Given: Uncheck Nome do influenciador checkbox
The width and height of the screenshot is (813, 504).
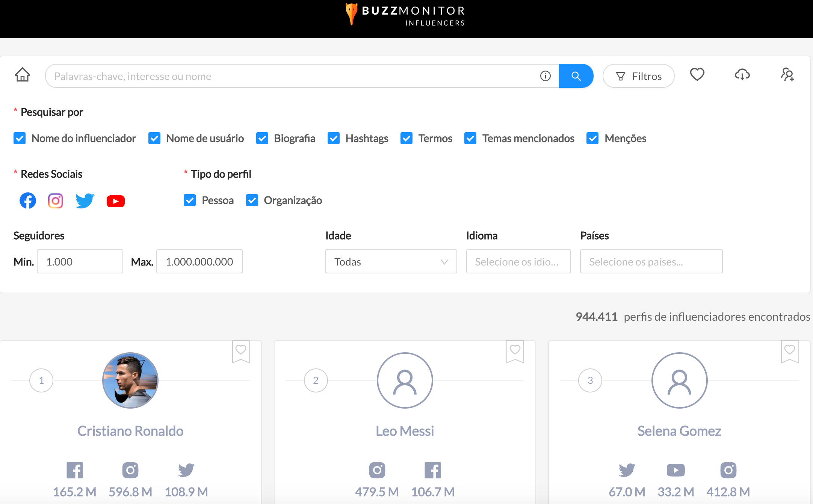Looking at the screenshot, I should pyautogui.click(x=20, y=138).
